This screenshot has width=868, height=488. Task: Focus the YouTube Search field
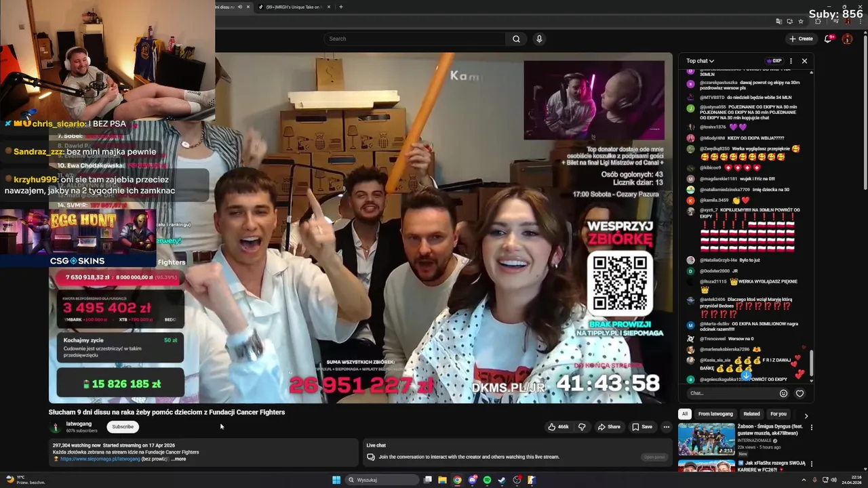point(415,39)
